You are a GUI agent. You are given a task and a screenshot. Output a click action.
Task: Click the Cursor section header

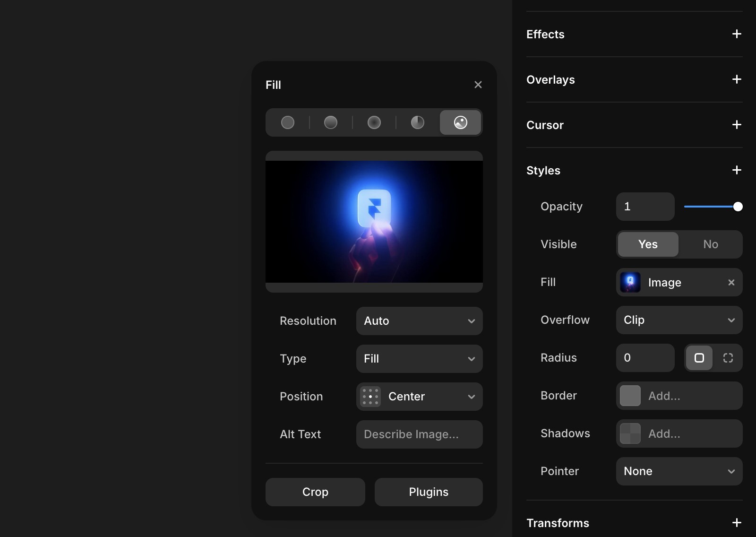click(x=545, y=125)
